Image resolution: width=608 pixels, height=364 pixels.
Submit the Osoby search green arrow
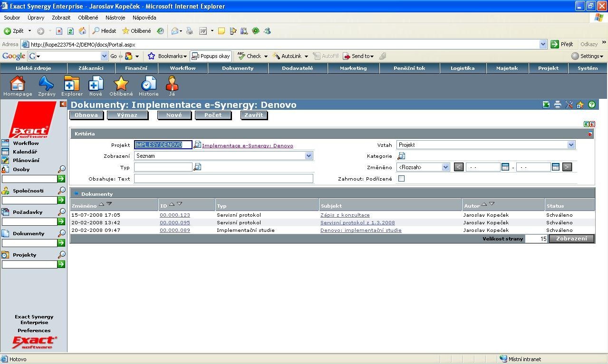[x=61, y=179]
